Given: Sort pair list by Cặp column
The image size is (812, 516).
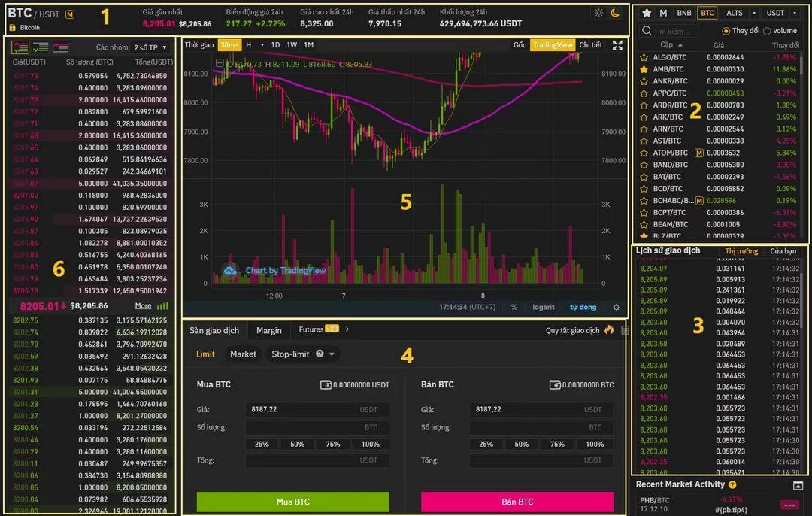Looking at the screenshot, I should click(671, 45).
